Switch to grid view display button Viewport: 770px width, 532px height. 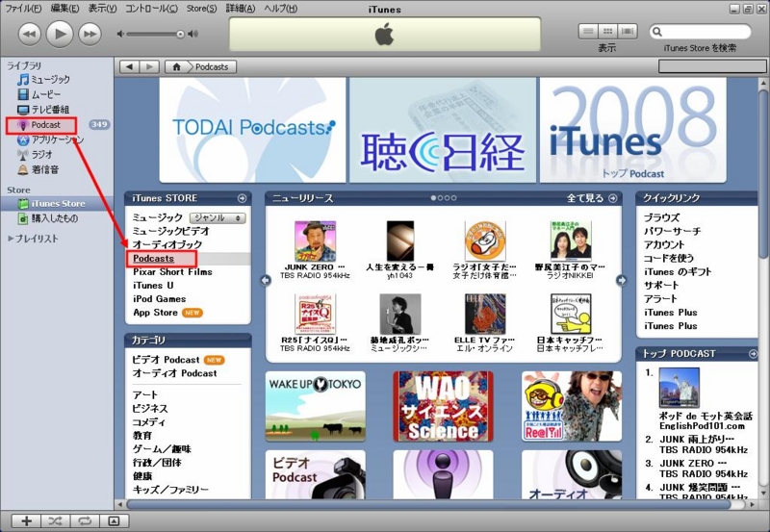pyautogui.click(x=608, y=32)
